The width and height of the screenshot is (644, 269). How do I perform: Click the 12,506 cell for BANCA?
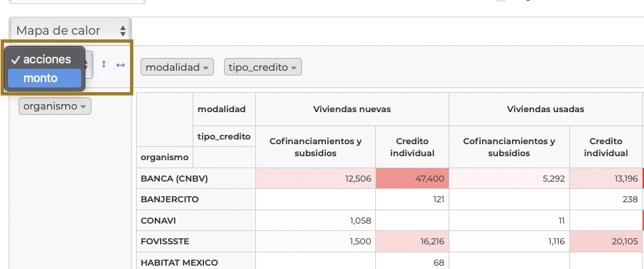pyautogui.click(x=315, y=178)
